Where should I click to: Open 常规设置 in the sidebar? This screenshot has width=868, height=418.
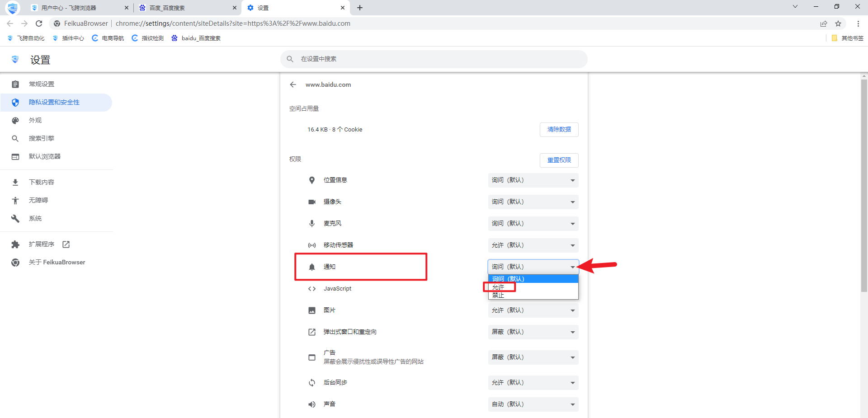coord(57,85)
